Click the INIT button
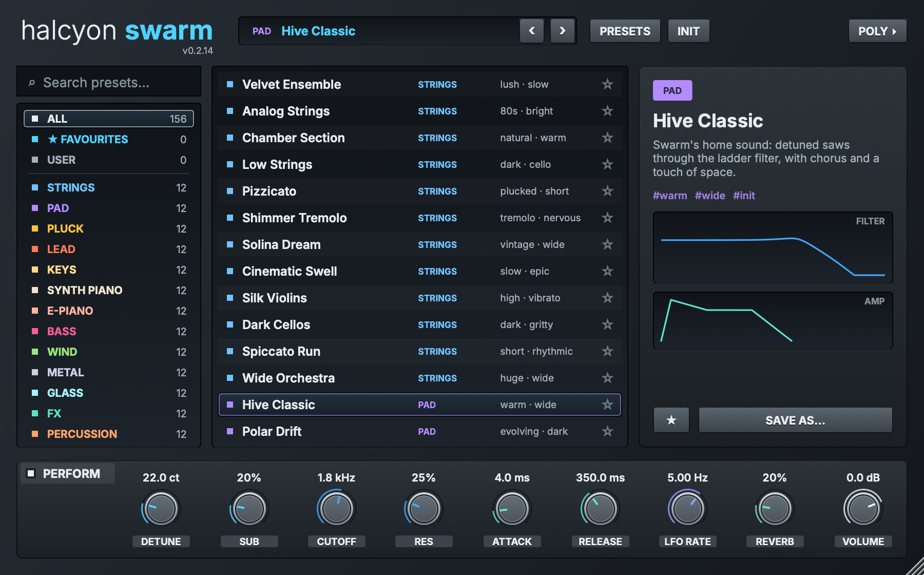This screenshot has width=924, height=575. pyautogui.click(x=688, y=31)
